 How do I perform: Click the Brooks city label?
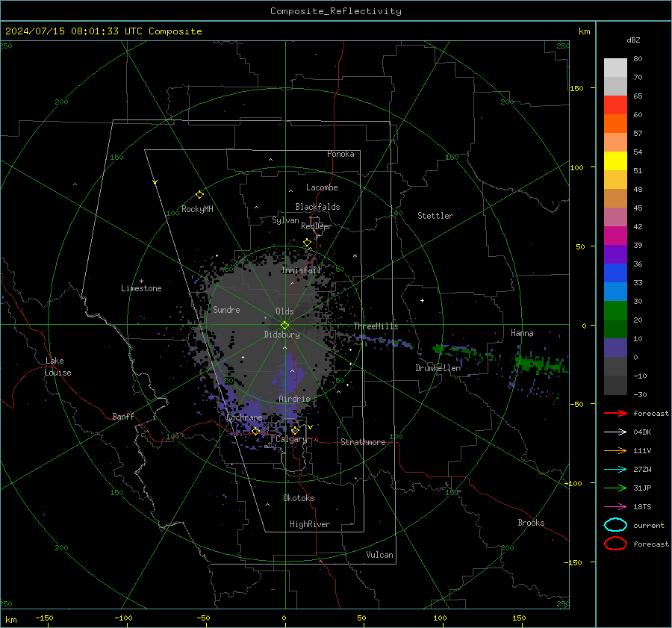tap(531, 523)
